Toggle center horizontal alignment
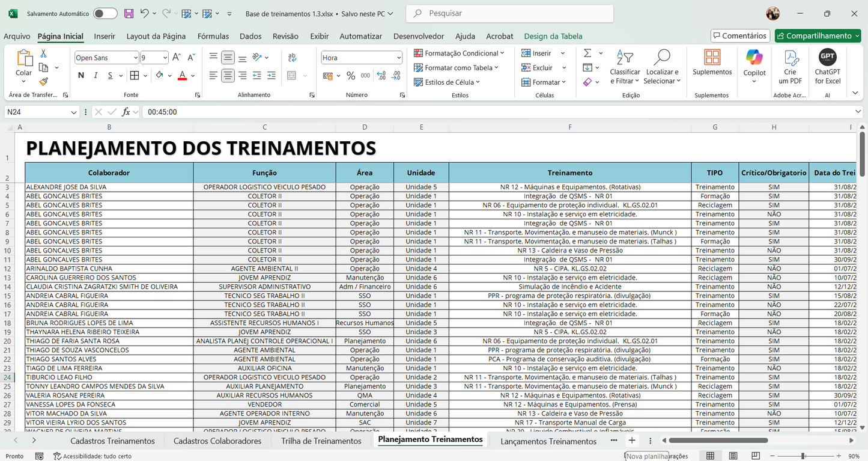This screenshot has width=868, height=461. click(x=228, y=76)
